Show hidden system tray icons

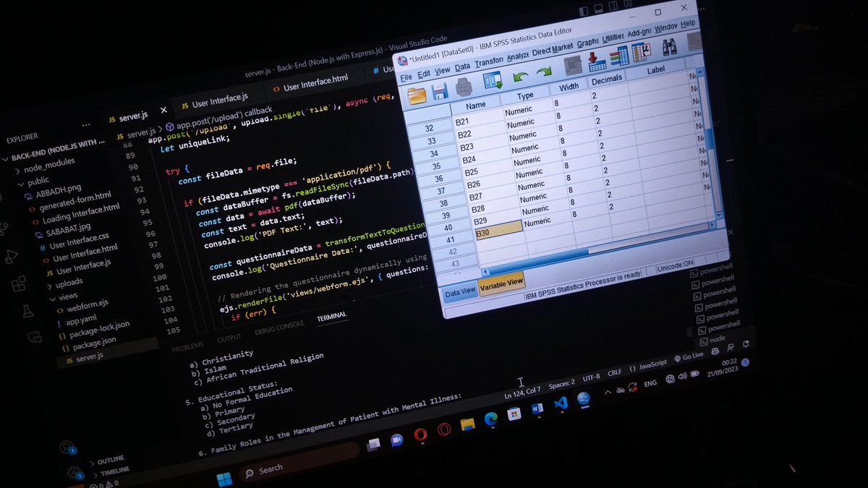608,391
